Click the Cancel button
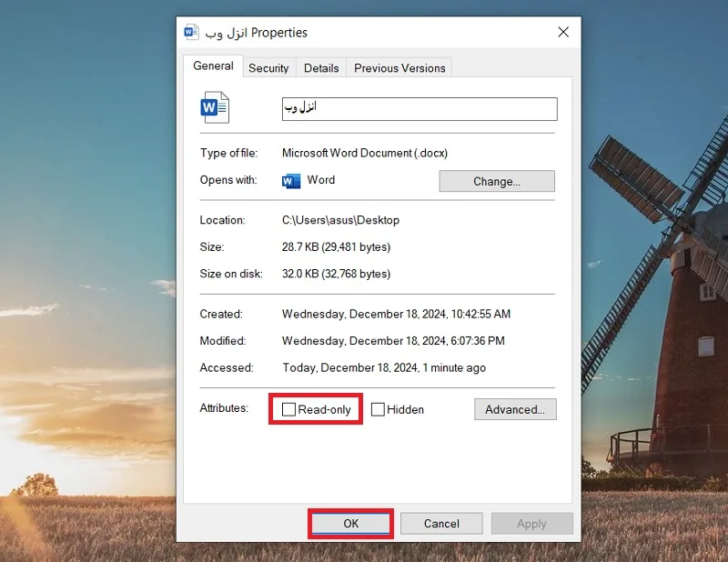The width and height of the screenshot is (728, 562). (x=441, y=524)
